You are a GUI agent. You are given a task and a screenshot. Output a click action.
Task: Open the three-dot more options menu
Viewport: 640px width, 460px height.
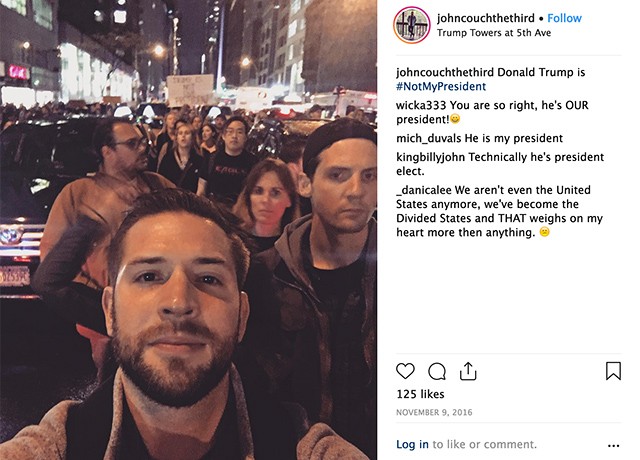coord(613,446)
